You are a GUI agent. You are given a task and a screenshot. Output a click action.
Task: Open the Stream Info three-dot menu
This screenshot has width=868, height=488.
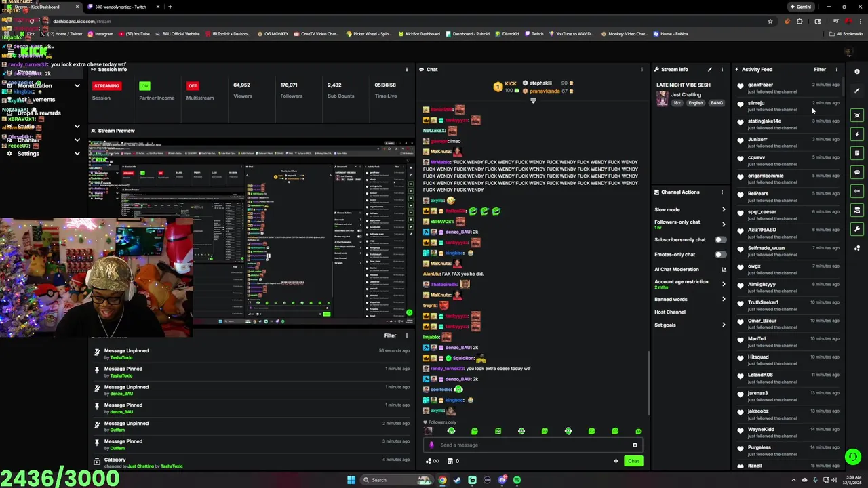coord(722,69)
